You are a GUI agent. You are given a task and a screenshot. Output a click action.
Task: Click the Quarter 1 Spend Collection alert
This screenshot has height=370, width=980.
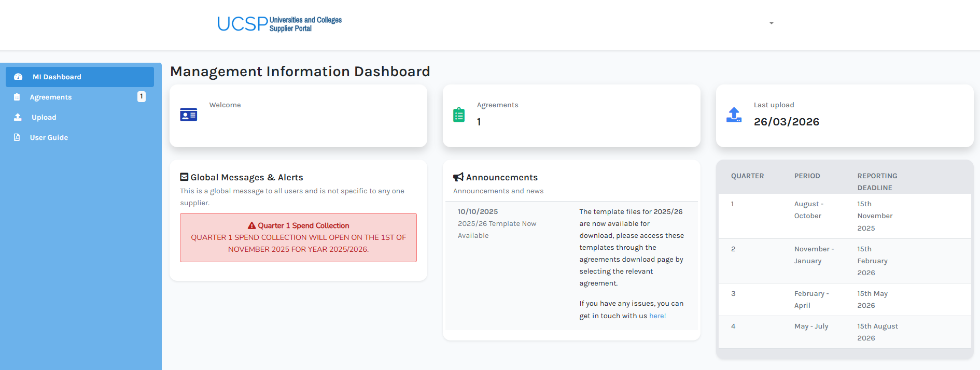298,238
